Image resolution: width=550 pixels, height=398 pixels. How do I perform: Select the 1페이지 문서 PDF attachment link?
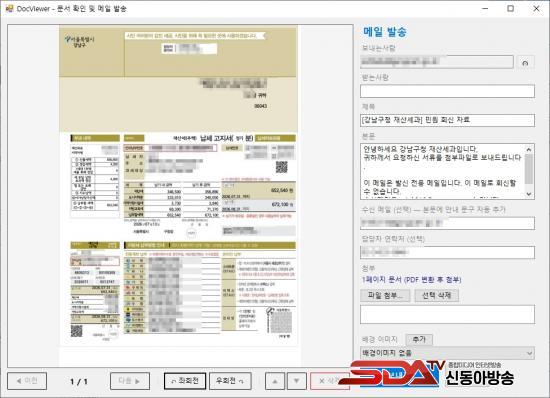411,280
